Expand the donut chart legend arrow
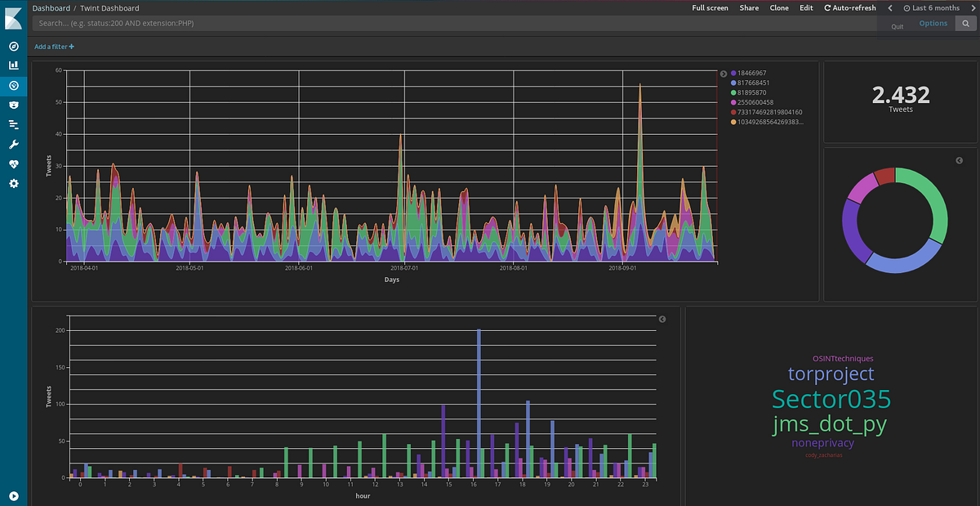 click(959, 160)
